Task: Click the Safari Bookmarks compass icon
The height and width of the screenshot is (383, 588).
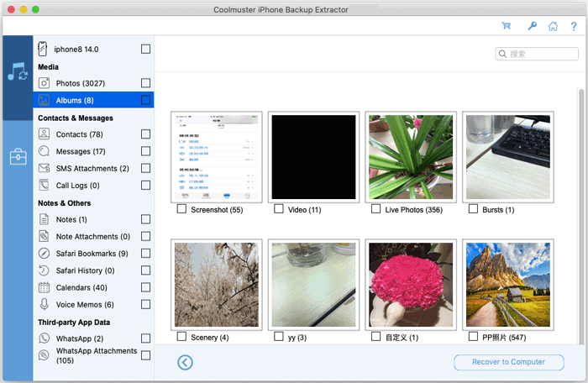Action: (44, 253)
